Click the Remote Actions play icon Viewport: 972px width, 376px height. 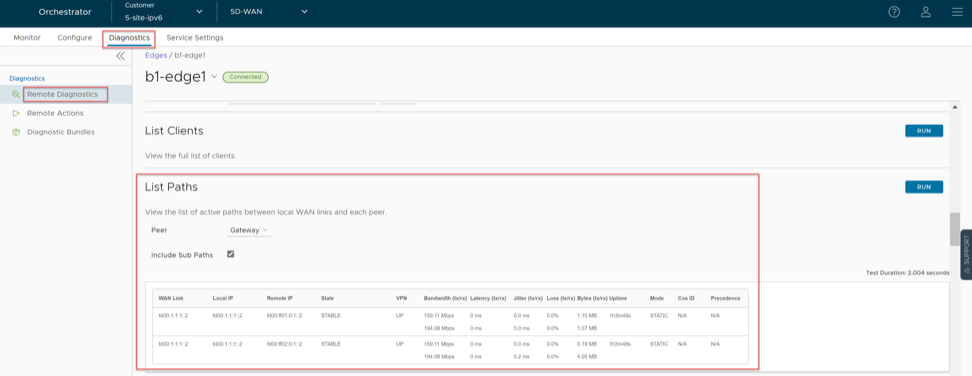click(x=15, y=113)
